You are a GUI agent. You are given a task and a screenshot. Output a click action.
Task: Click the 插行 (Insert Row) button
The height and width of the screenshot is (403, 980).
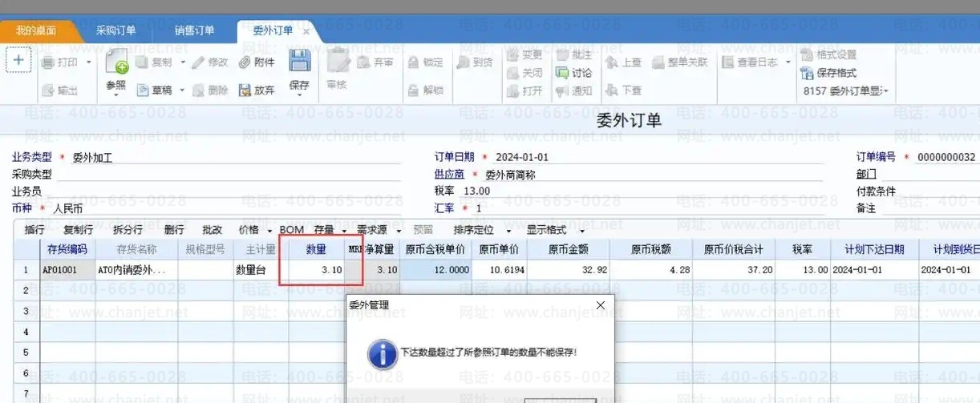pos(34,230)
